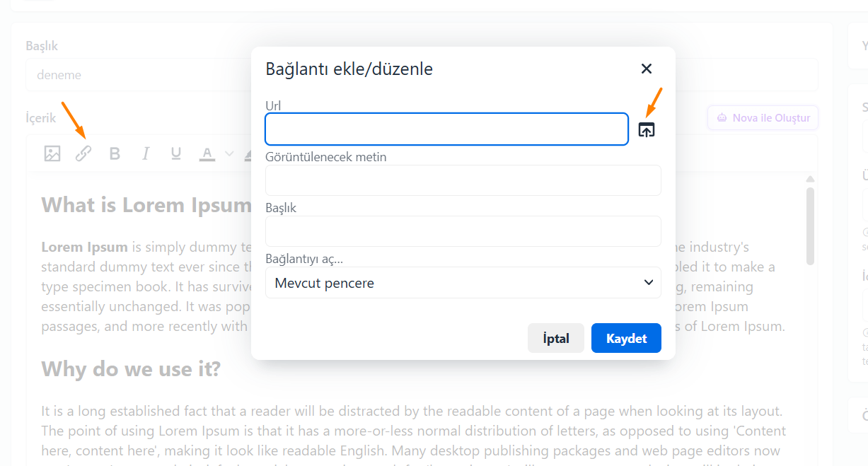Click the browse/upload icon next to Url field

click(x=647, y=129)
